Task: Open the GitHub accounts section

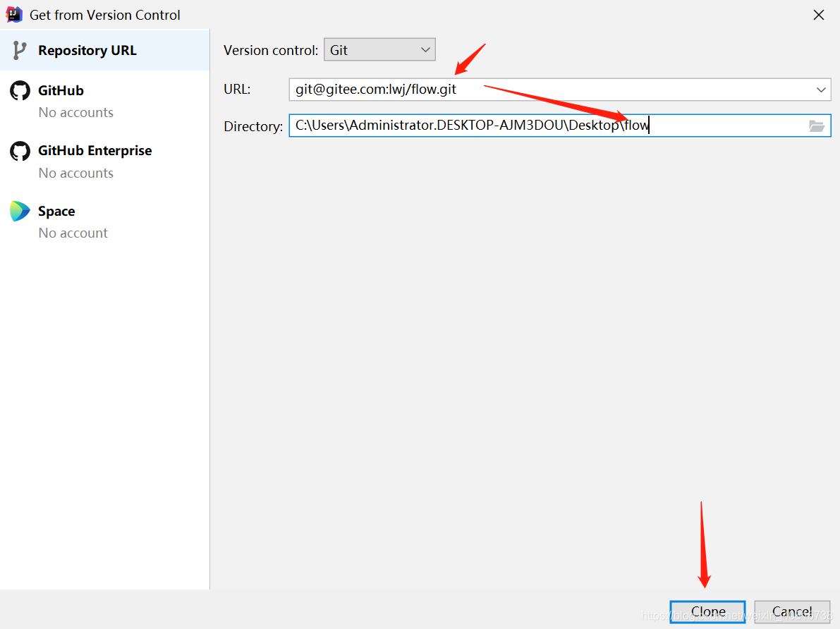Action: coord(104,101)
